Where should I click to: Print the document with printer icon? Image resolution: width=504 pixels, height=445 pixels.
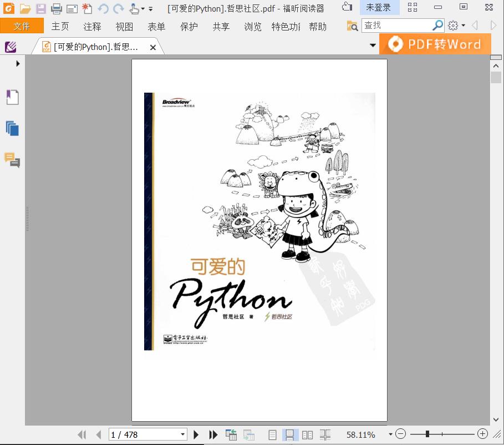(x=56, y=9)
